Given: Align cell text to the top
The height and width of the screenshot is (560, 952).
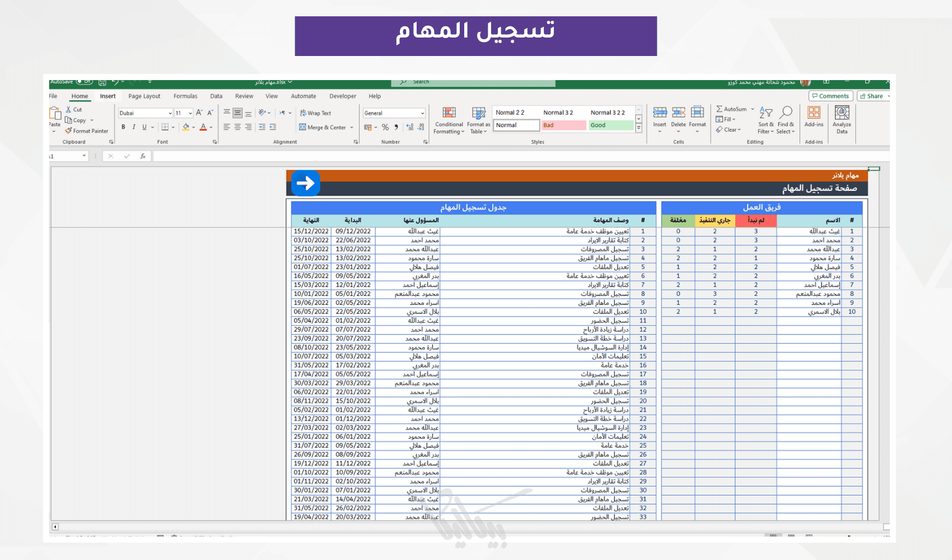Looking at the screenshot, I should point(227,113).
